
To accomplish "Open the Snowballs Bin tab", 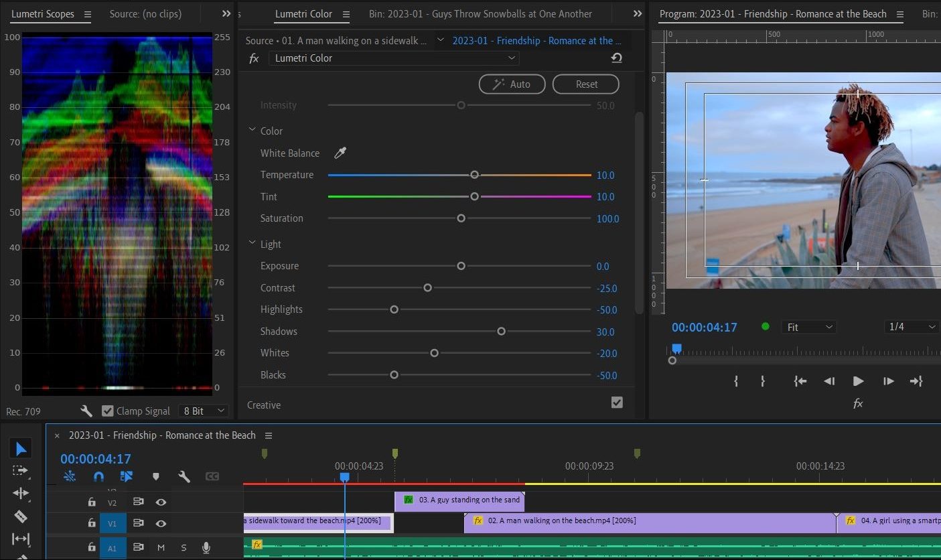I will (480, 14).
